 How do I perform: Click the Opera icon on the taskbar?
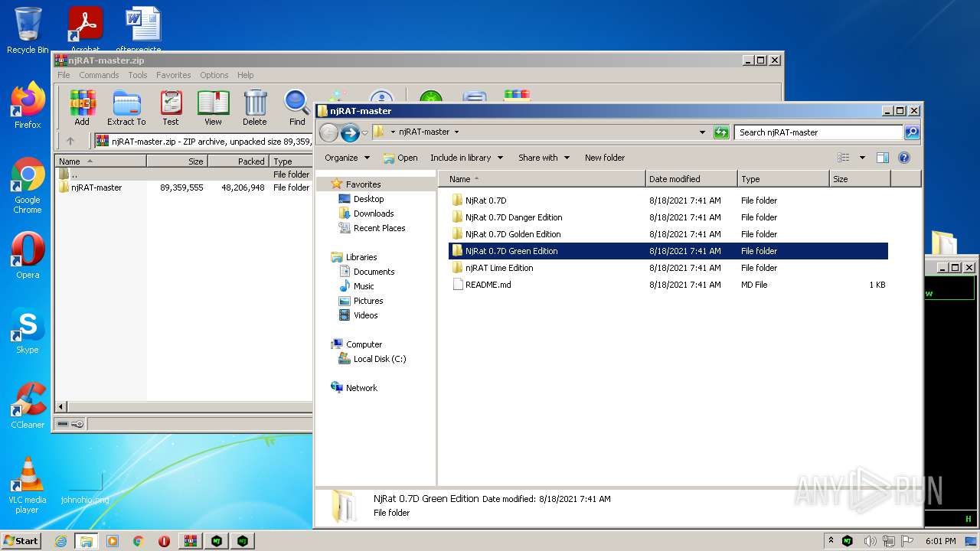click(x=164, y=541)
